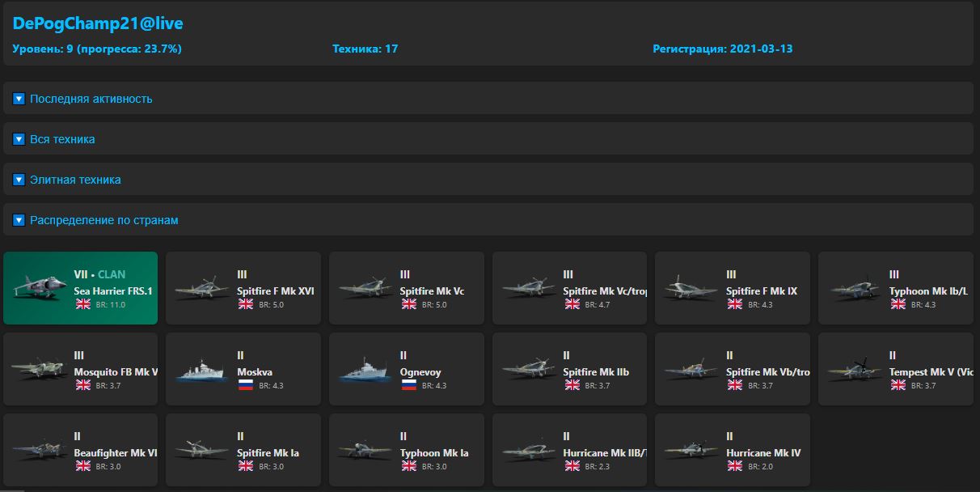The width and height of the screenshot is (980, 492).
Task: Click the Spitfire F Mk XVI name
Action: (275, 291)
